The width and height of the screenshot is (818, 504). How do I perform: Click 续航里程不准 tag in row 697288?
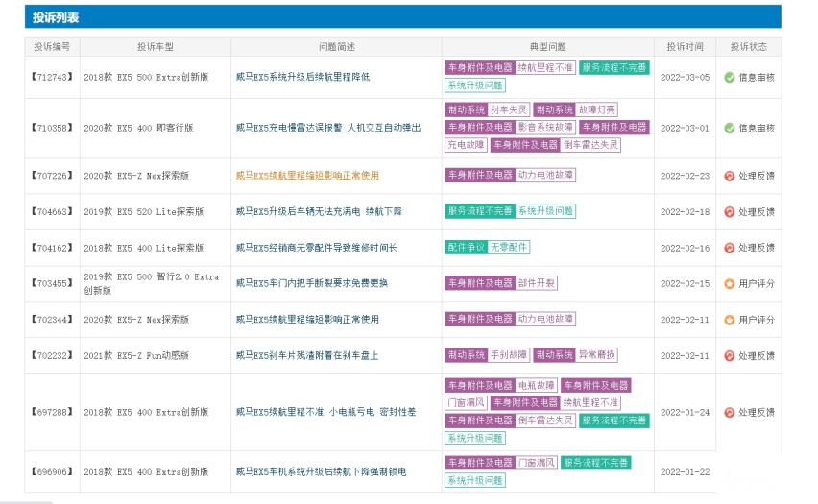tap(590, 402)
